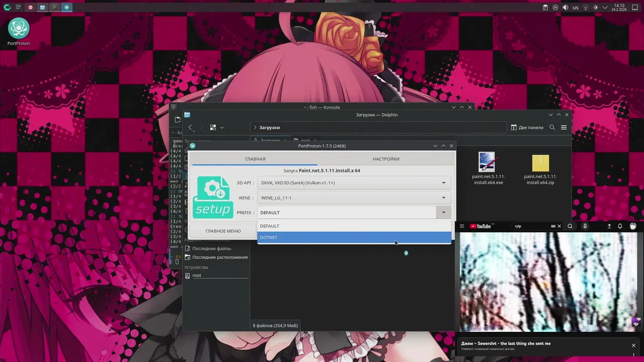
Task: Open volume tray icon
Action: 566,8
